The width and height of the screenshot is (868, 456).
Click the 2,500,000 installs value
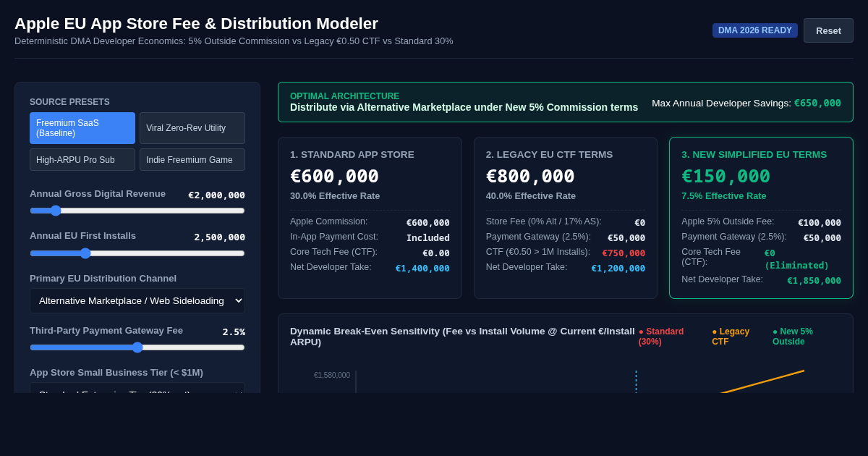point(219,237)
